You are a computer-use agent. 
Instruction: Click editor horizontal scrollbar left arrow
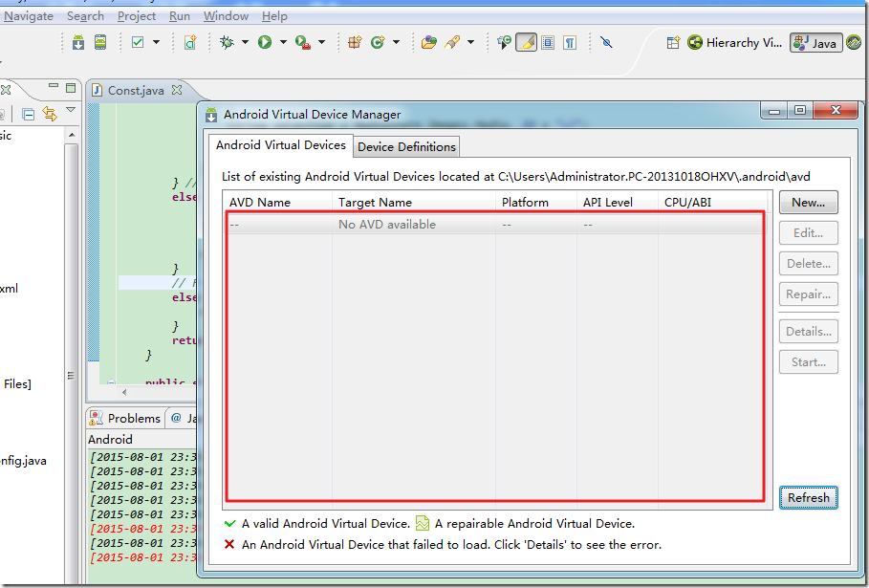[124, 392]
